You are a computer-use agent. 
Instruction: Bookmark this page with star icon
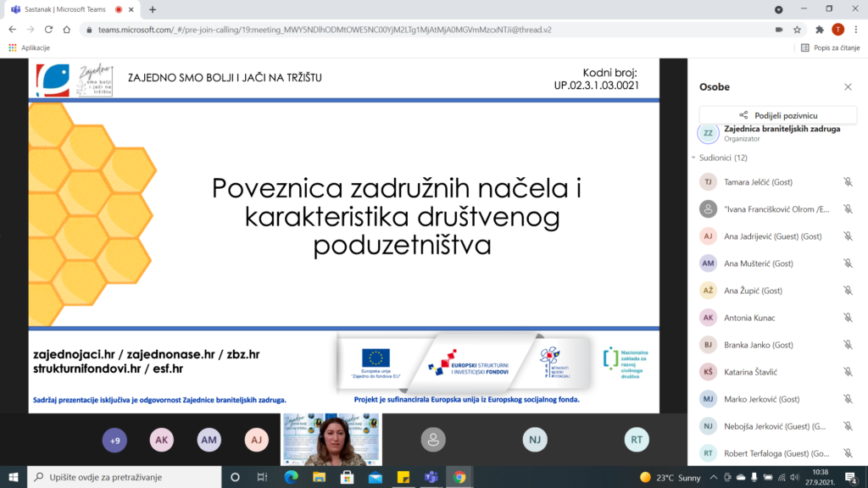[798, 29]
